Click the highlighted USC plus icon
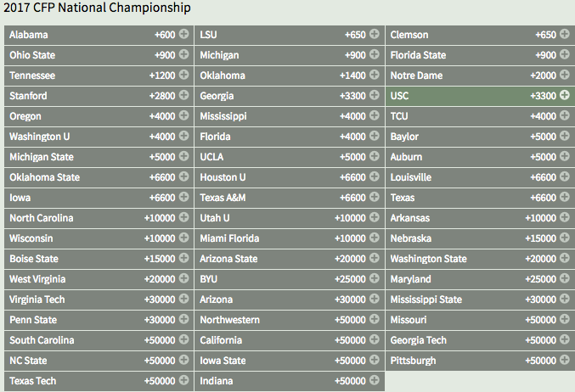Viewport: 575px width, 392px height. pos(565,95)
